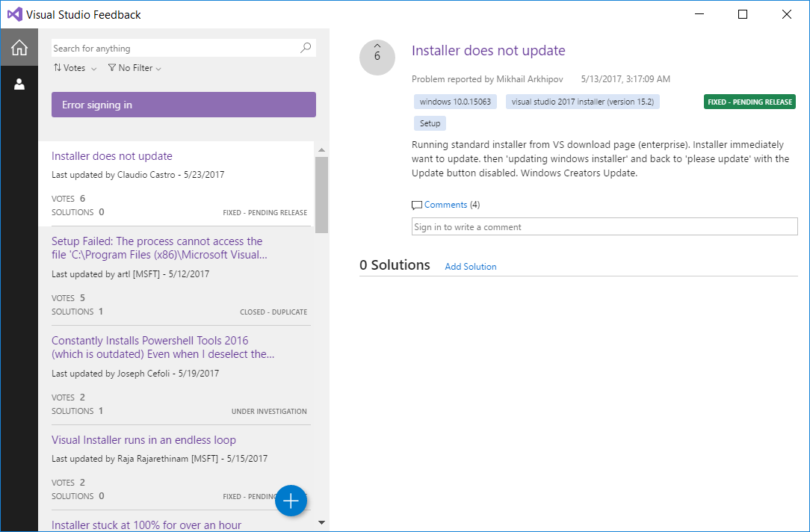Image resolution: width=810 pixels, height=532 pixels.
Task: Click the blue plus report button
Action: click(x=291, y=501)
